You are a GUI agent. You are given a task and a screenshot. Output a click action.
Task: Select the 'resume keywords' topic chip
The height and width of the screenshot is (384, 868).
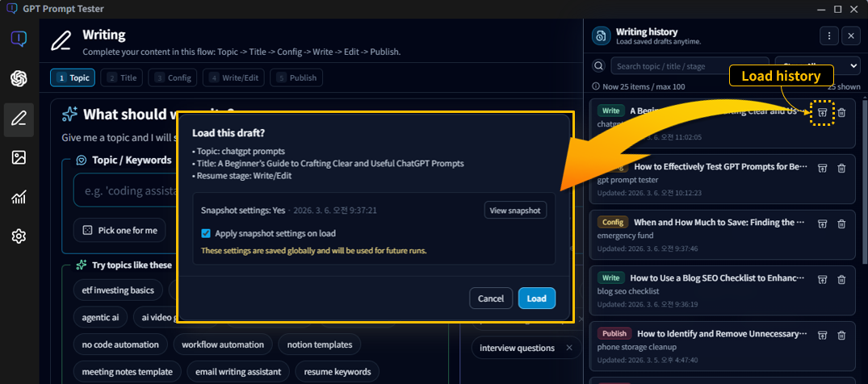338,372
